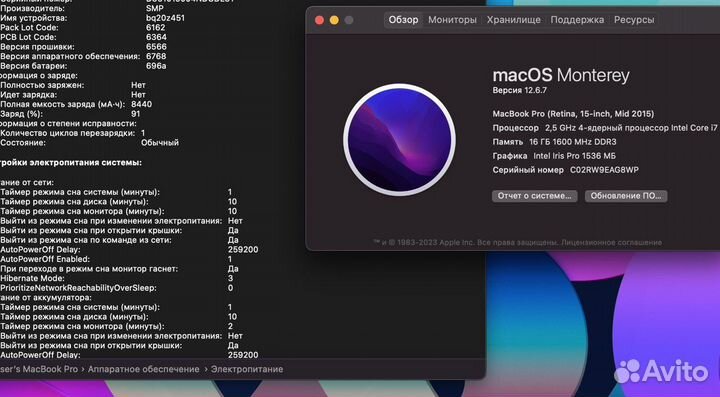
Task: Select serial number C02RW9EAG8WP
Action: (604, 170)
